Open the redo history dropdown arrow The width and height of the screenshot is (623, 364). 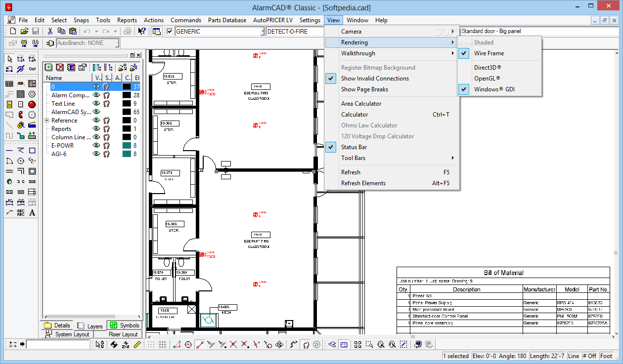click(115, 31)
